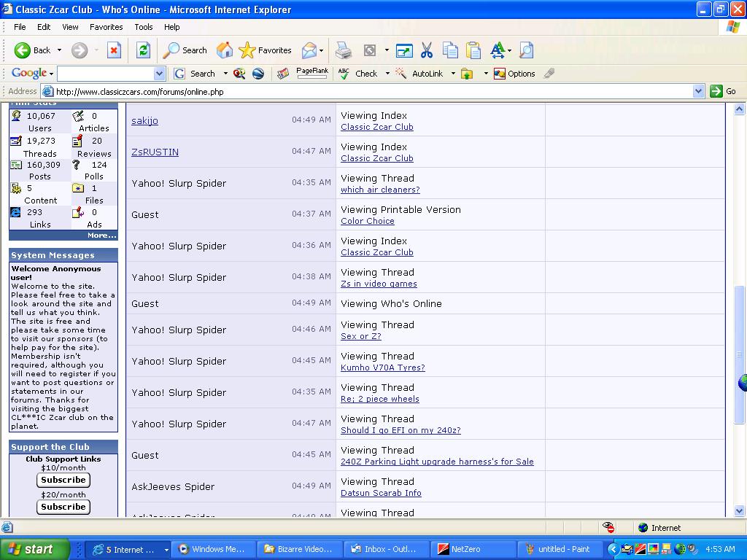Click the $20/month Subscribe button
Viewport: 747px width, 560px height.
(63, 507)
